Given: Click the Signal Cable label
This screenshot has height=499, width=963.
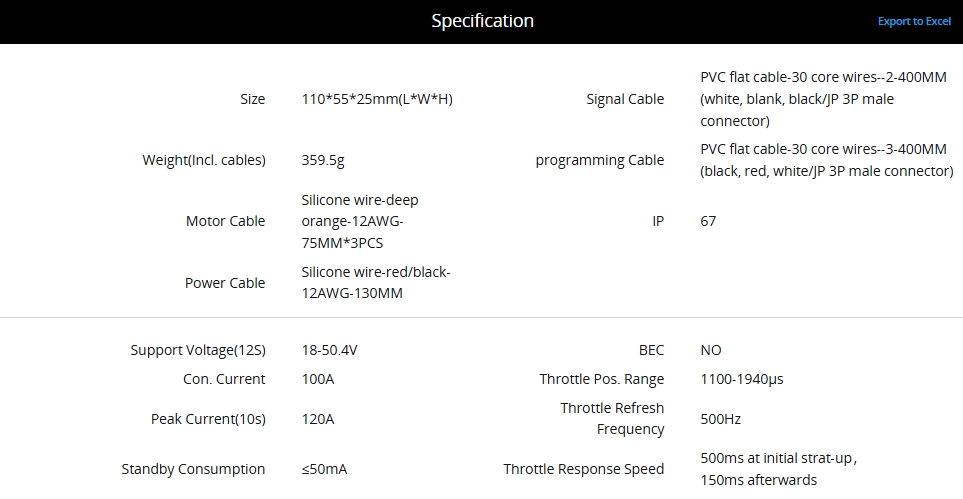Looking at the screenshot, I should 625,99.
